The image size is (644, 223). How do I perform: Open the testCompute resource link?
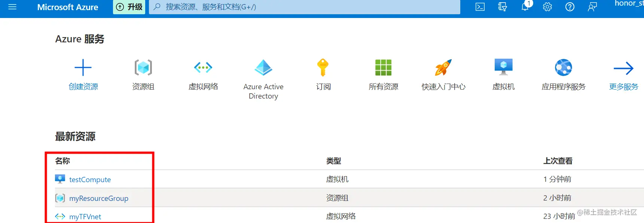tap(90, 180)
